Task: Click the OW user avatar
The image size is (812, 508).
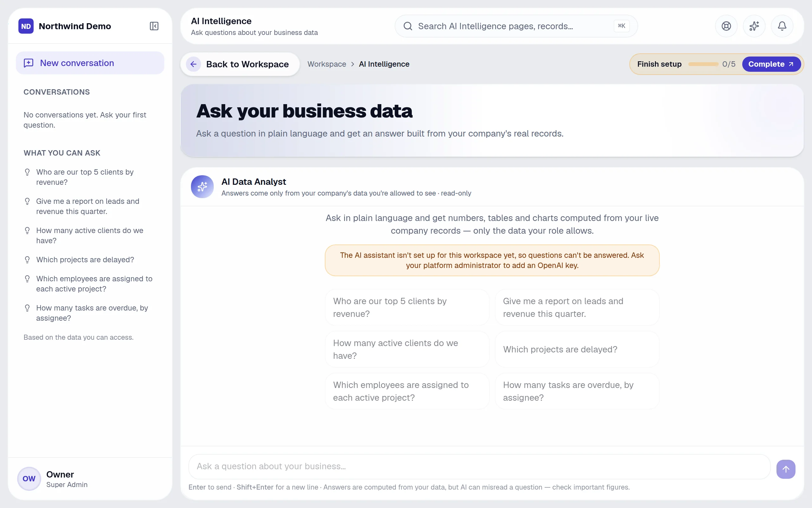Action: pos(29,478)
